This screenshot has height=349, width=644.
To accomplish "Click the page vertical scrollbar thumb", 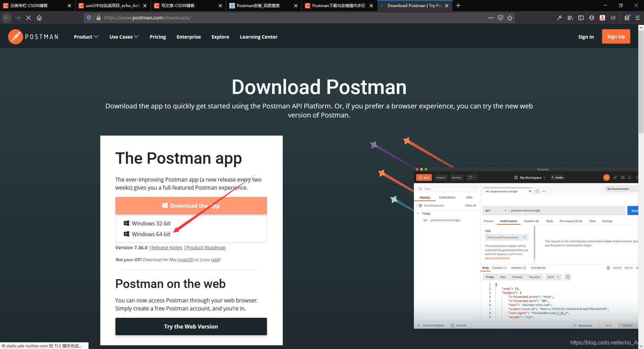I will [x=641, y=82].
